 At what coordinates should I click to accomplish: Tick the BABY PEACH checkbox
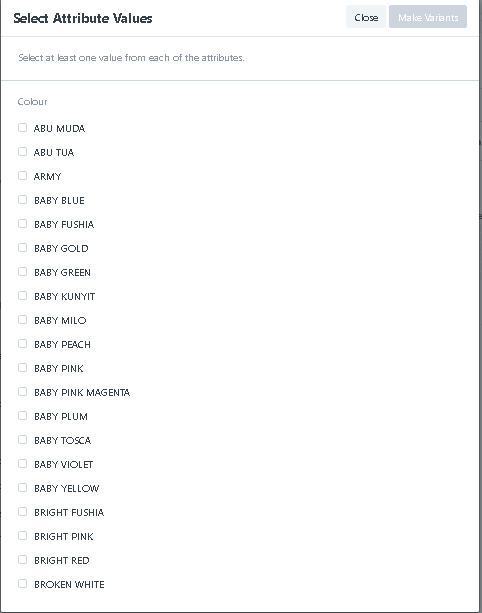click(x=22, y=344)
